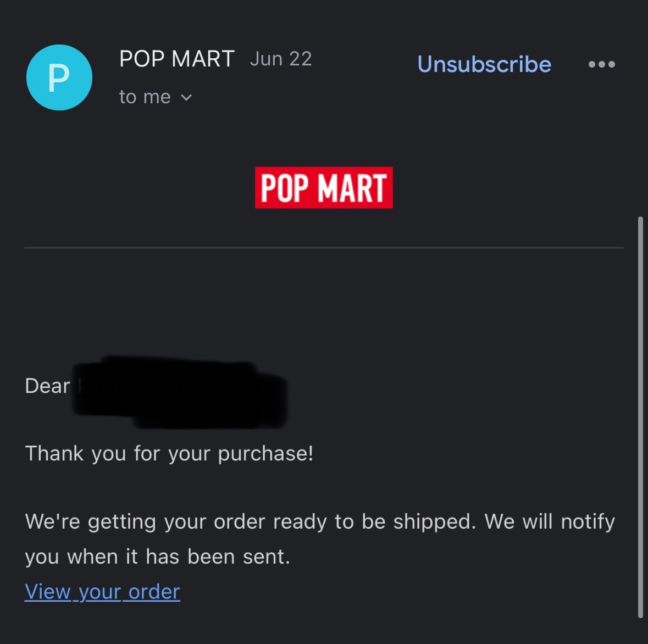The image size is (648, 644).
Task: Tap the 'to me' recipient label
Action: tap(145, 97)
